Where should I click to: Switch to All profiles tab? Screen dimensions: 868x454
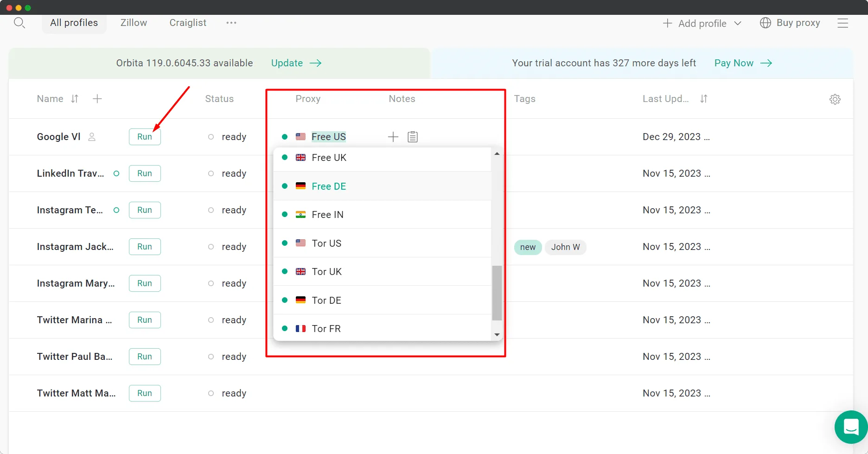pos(74,23)
